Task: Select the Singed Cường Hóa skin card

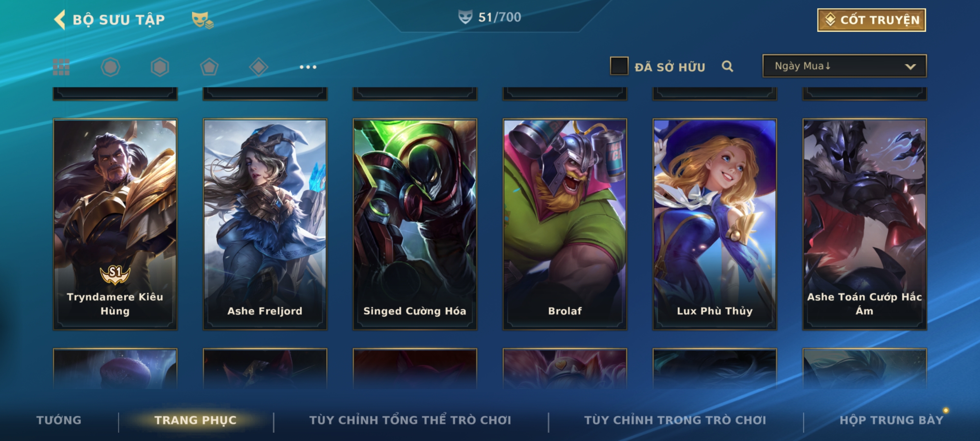Action: click(415, 224)
